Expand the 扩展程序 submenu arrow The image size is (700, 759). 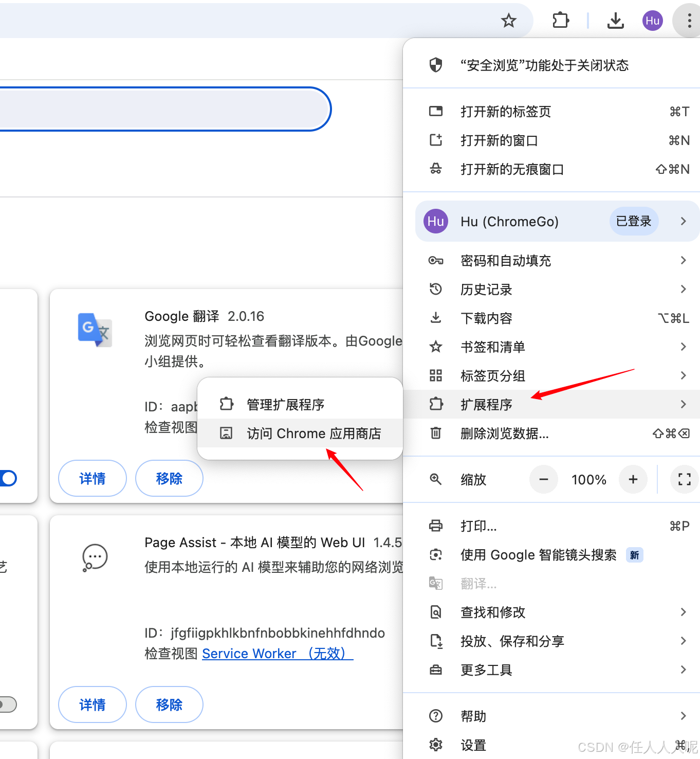683,404
